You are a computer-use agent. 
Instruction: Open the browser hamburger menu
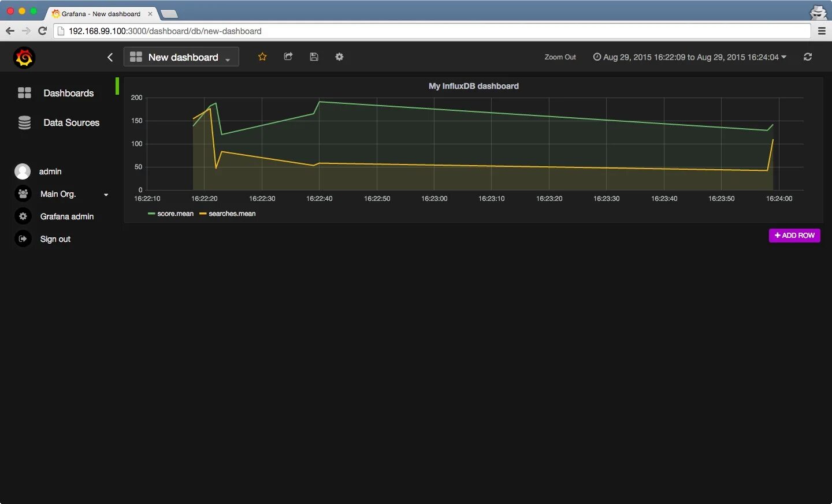(x=822, y=31)
